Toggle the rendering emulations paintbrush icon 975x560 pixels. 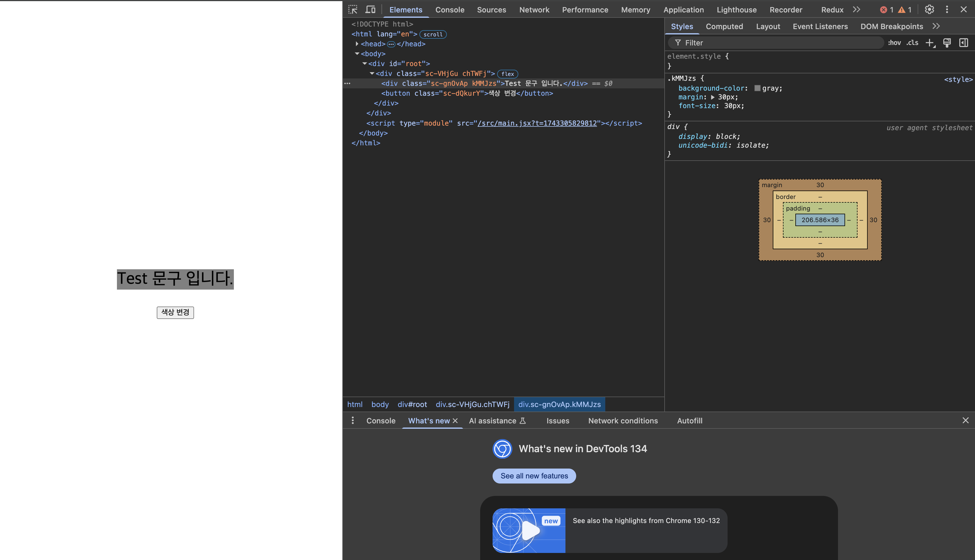click(x=947, y=43)
